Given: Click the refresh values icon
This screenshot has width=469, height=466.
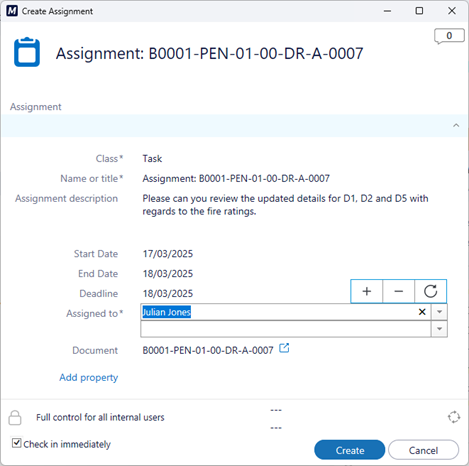Looking at the screenshot, I should tap(430, 291).
